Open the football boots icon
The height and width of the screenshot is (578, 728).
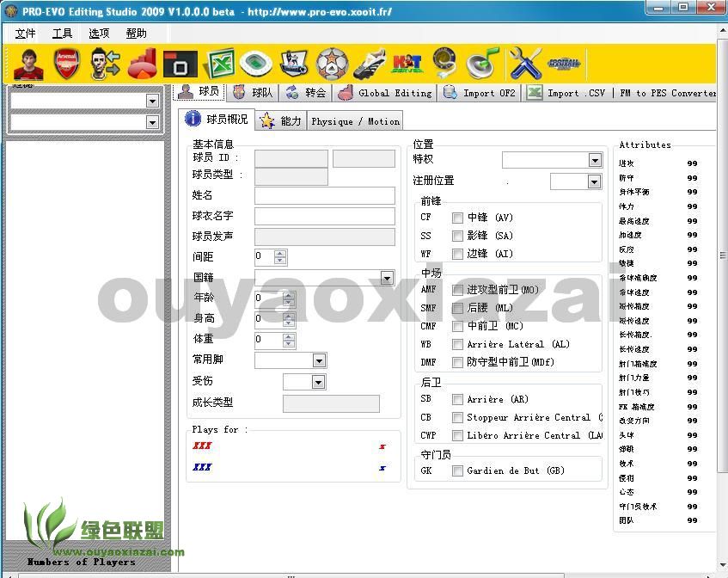(370, 64)
